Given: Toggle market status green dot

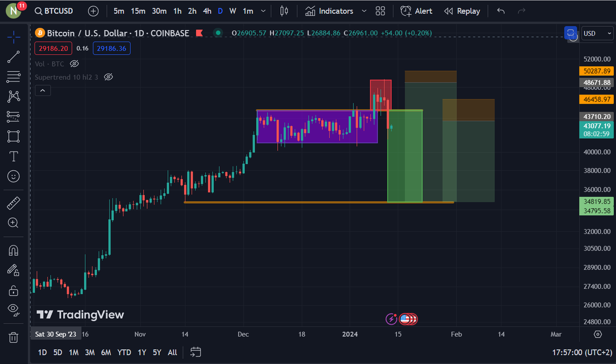Looking at the screenshot, I should click(x=219, y=33).
